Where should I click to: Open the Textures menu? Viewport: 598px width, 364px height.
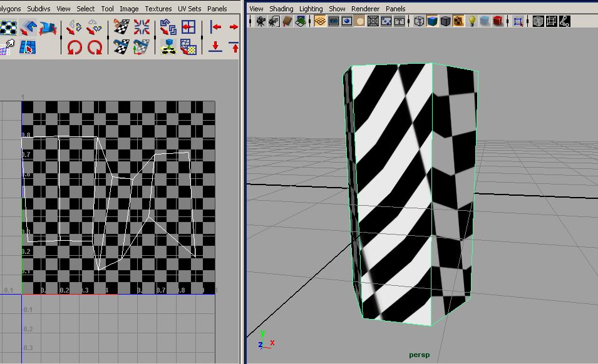pyautogui.click(x=158, y=8)
